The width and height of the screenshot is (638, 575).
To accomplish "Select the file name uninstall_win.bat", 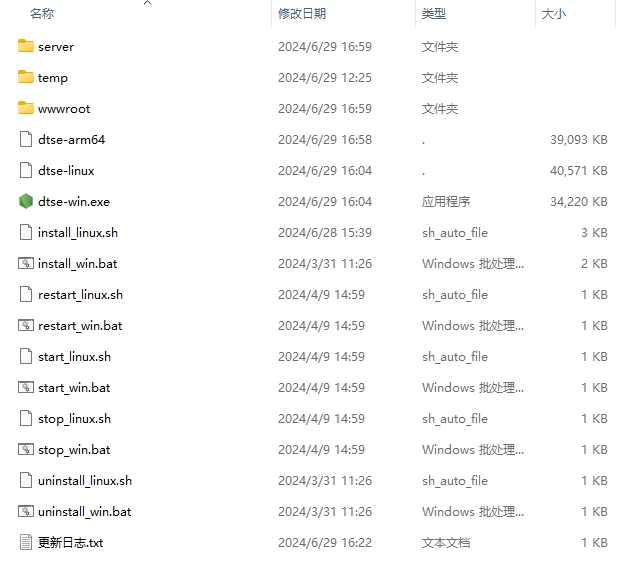I will (84, 512).
